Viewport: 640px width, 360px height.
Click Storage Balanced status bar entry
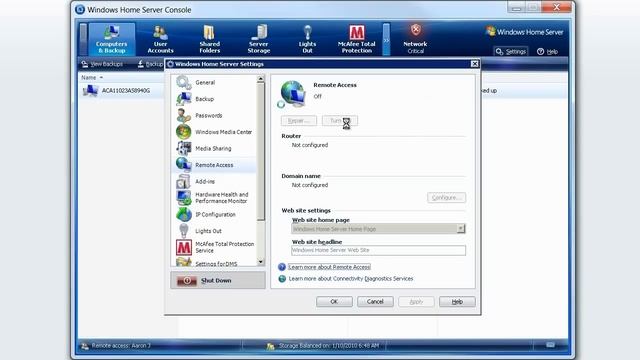click(322, 346)
